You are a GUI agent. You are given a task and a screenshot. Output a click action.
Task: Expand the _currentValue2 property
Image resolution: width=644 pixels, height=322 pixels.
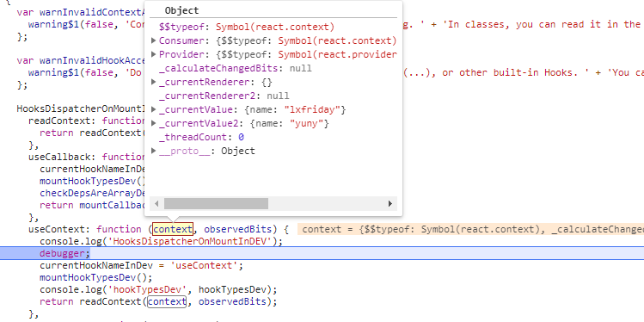coord(154,123)
